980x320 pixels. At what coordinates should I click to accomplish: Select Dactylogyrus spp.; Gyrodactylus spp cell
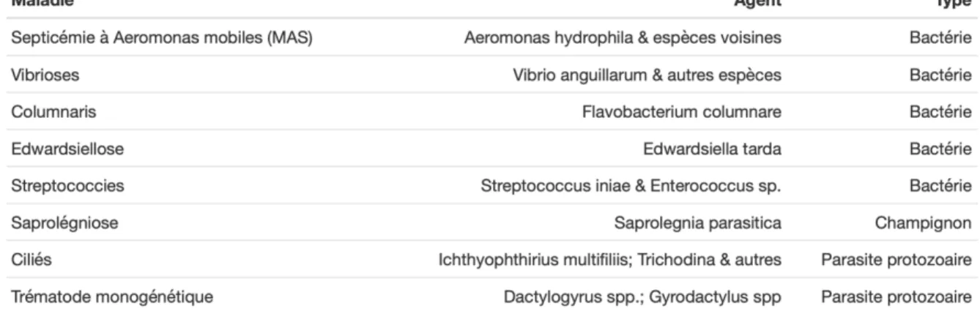(x=643, y=299)
